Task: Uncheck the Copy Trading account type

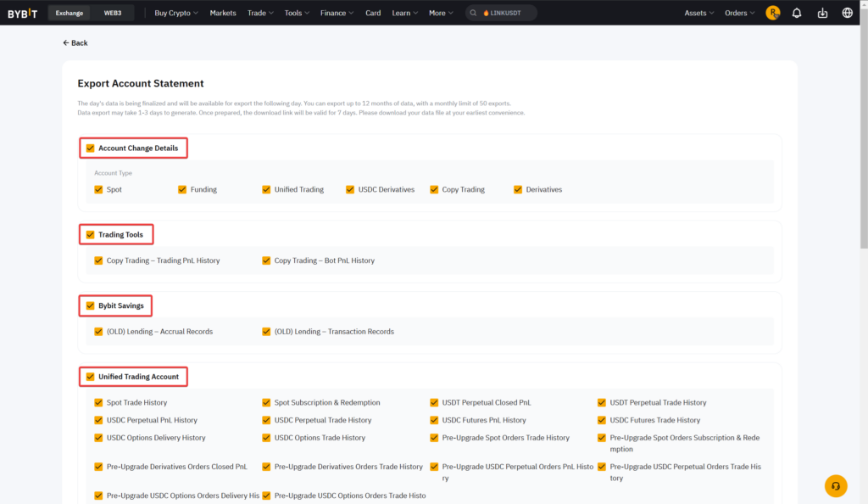Action: click(x=434, y=189)
